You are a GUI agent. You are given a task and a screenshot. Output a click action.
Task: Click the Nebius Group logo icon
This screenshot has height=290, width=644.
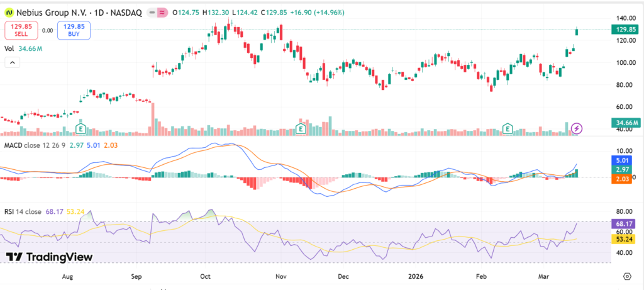pyautogui.click(x=9, y=13)
